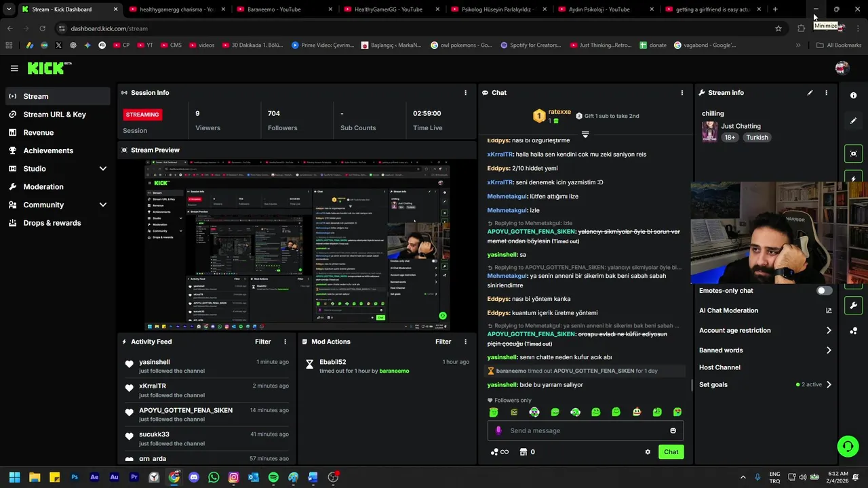Open the green headset support button
868x488 pixels.
848,446
